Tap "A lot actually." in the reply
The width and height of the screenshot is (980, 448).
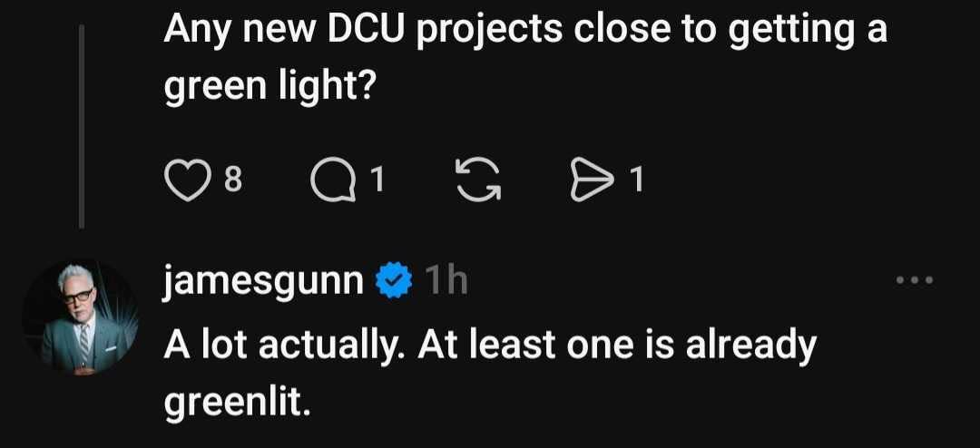pos(286,345)
